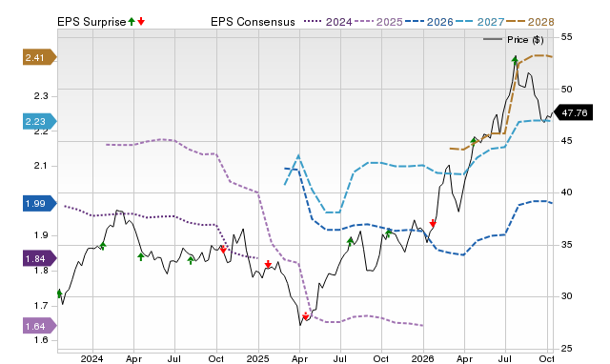The width and height of the screenshot is (610, 364).
Task: Click the dark purple 1.84 EPS value tag
Action: 40,258
